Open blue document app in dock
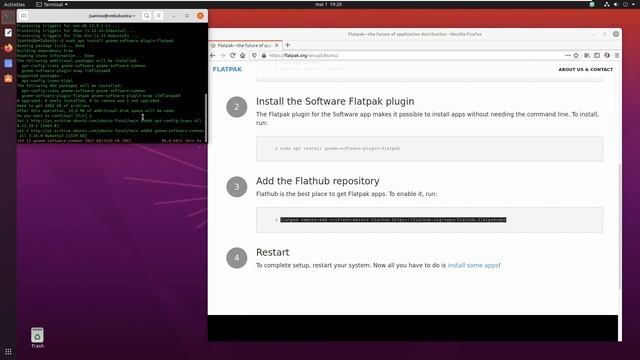The height and width of the screenshot is (360, 640). [8, 63]
